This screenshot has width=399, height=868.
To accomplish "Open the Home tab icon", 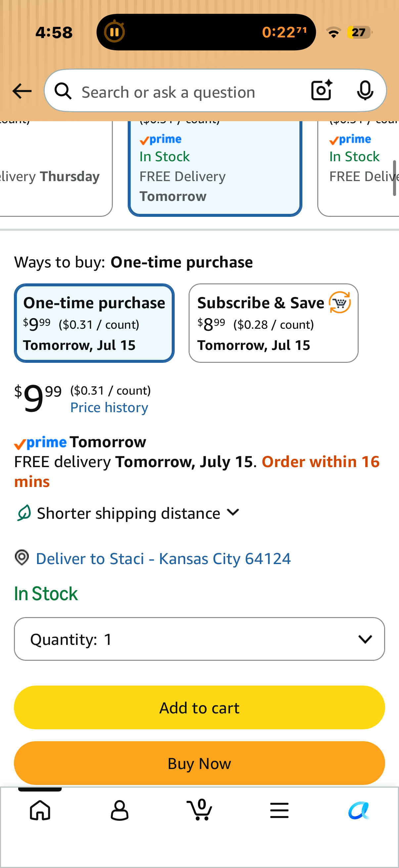I will pos(40,810).
